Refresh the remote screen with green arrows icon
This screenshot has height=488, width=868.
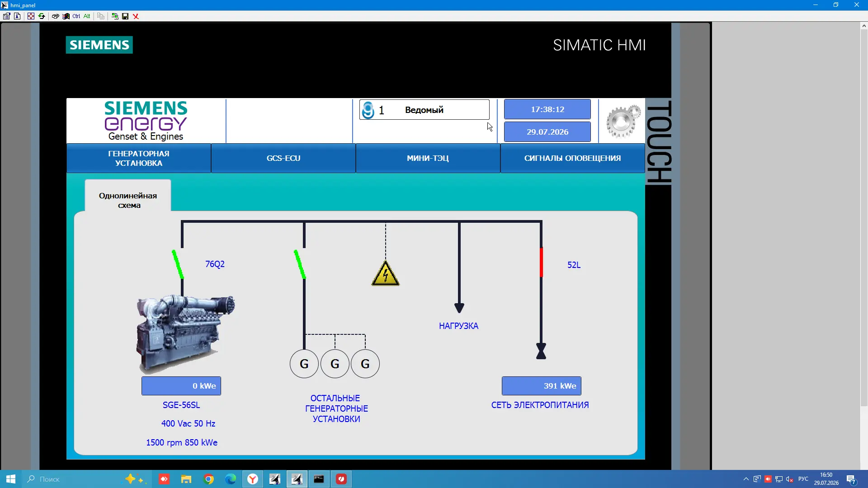click(42, 16)
